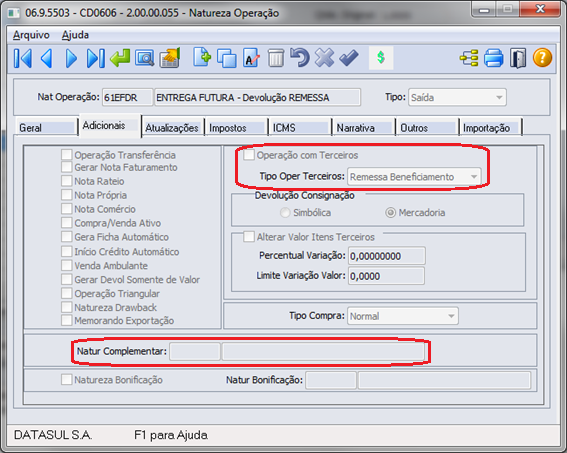Open help with orange question mark

[542, 58]
